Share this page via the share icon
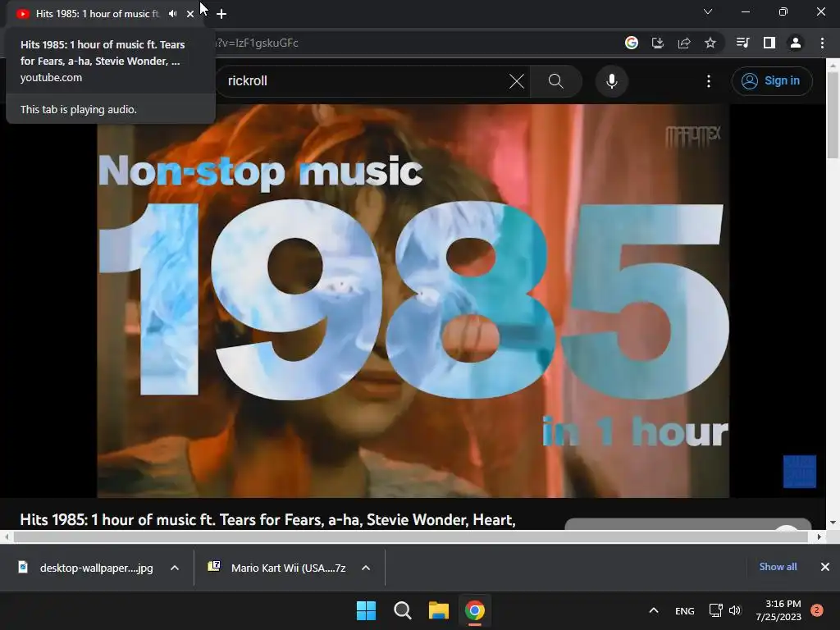Viewport: 840px width, 630px height. (684, 43)
